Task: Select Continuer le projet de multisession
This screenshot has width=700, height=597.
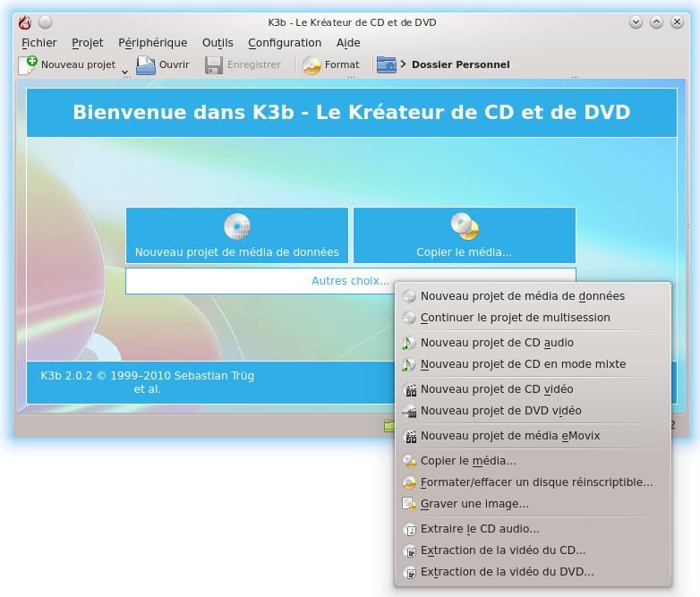Action: click(x=515, y=318)
